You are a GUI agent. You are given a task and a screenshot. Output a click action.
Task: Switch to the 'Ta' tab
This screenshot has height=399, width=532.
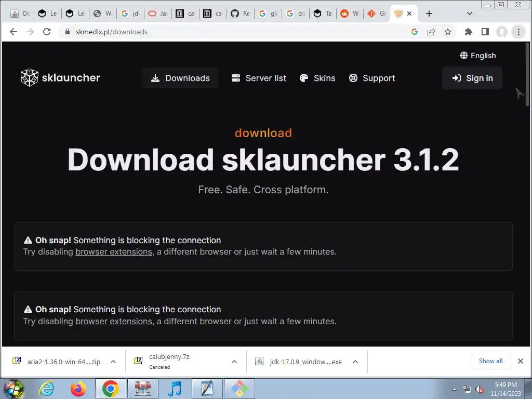(323, 14)
